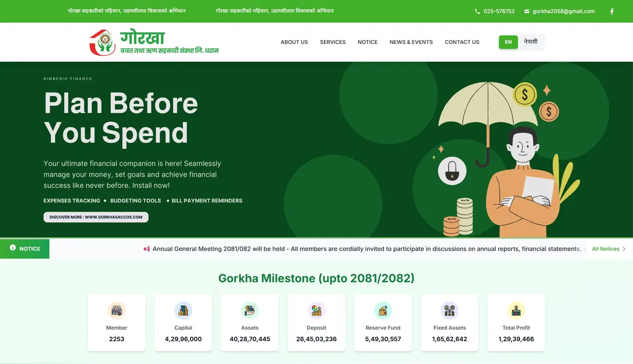Screen dimensions: 633x364
Task: Open the ABOUT US menu
Action: pos(294,42)
